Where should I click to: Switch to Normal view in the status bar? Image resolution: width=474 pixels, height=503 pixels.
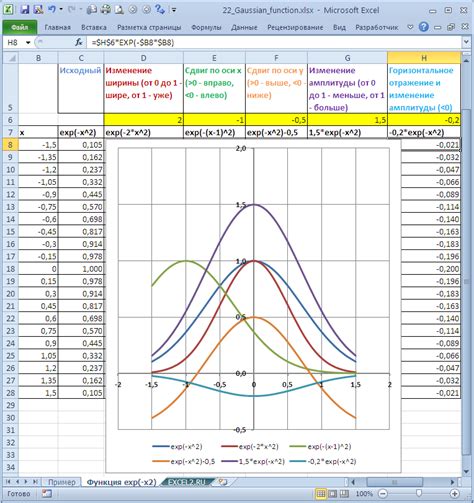pos(321,494)
